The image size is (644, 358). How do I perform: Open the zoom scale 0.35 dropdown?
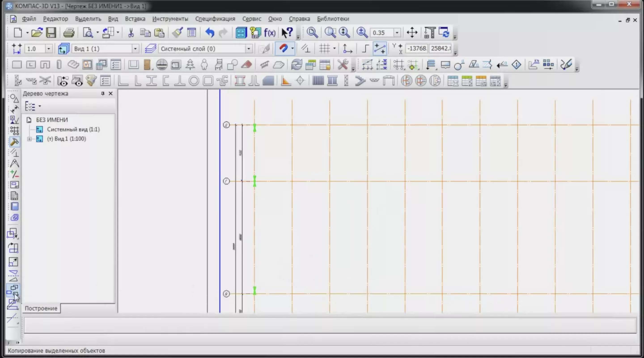tap(397, 33)
